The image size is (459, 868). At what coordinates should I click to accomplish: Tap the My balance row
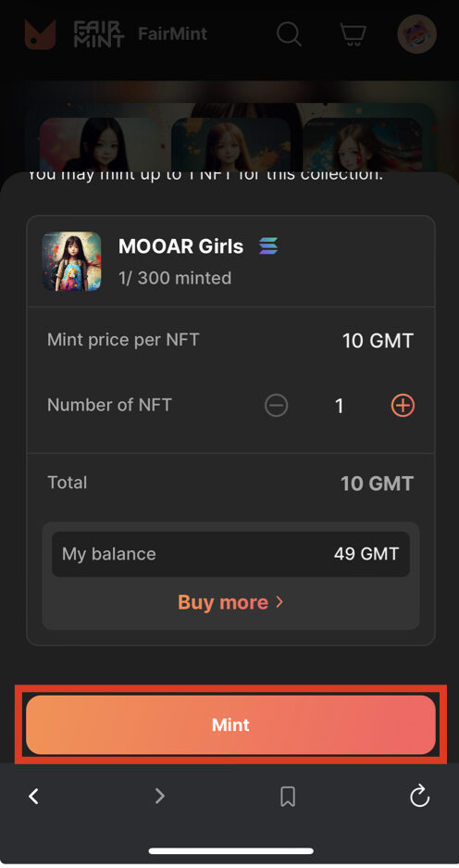pyautogui.click(x=230, y=554)
